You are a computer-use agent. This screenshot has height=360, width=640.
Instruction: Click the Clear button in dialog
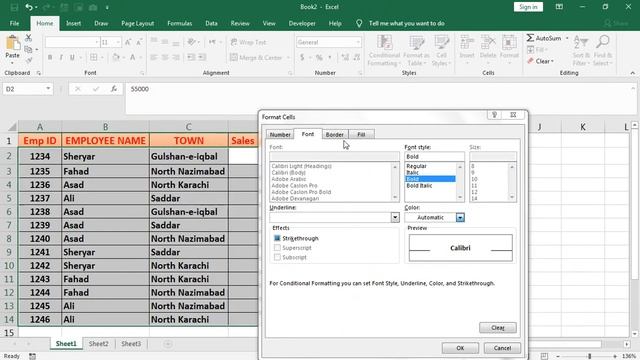pyautogui.click(x=498, y=327)
